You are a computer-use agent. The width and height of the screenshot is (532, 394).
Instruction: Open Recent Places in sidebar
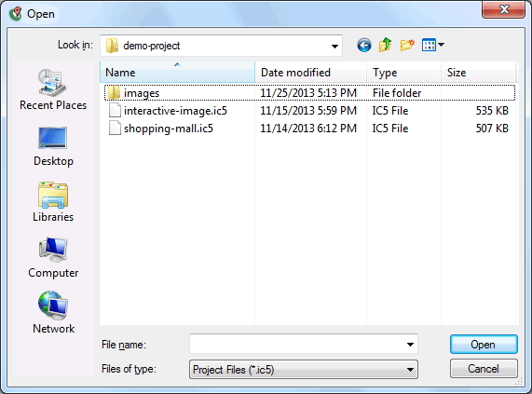coord(53,89)
